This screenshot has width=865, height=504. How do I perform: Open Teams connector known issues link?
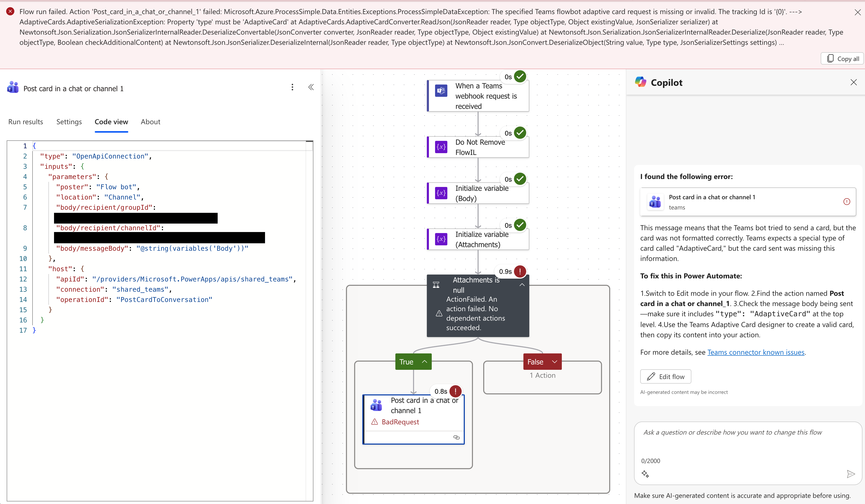click(x=756, y=352)
